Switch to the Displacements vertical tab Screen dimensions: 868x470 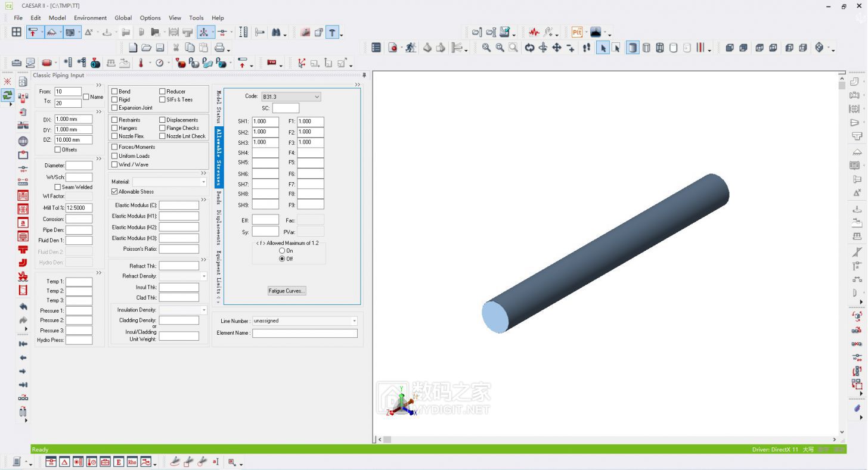tap(219, 228)
